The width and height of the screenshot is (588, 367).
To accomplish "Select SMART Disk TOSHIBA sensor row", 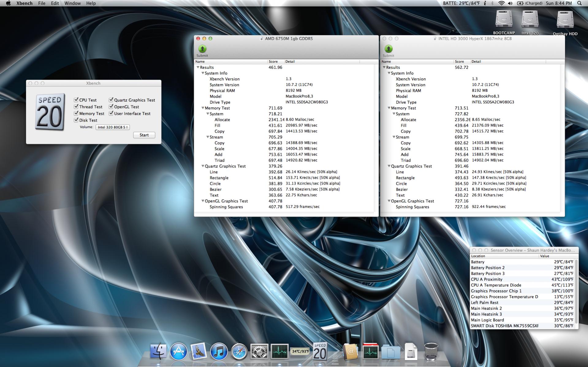I will (x=522, y=326).
